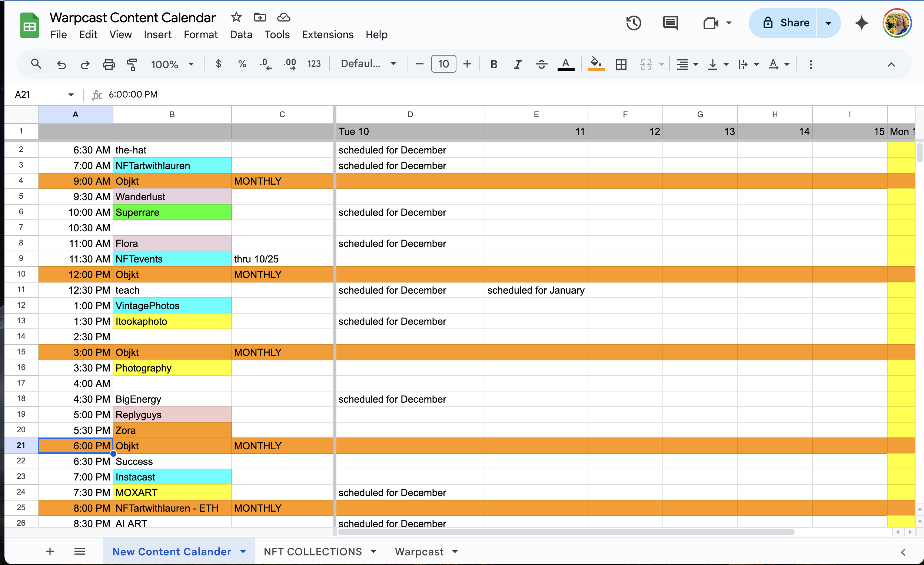Switch to the Warpcast sheet tab
The height and width of the screenshot is (565, 924).
pyautogui.click(x=419, y=552)
